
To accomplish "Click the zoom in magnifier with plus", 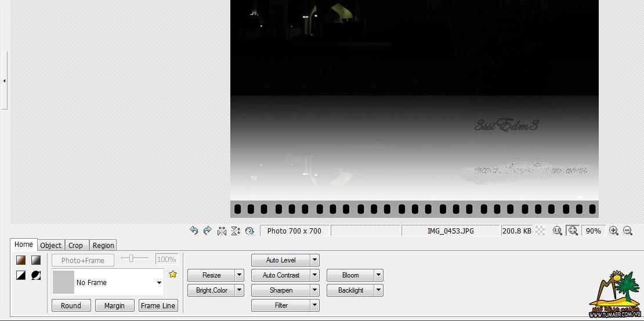I will pyautogui.click(x=614, y=231).
